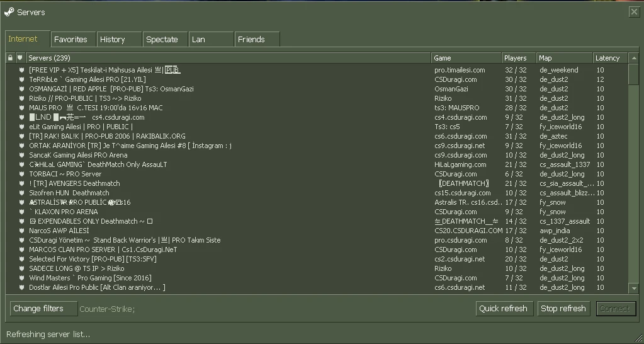
Task: Click the scrollbar up arrow
Action: (634, 58)
